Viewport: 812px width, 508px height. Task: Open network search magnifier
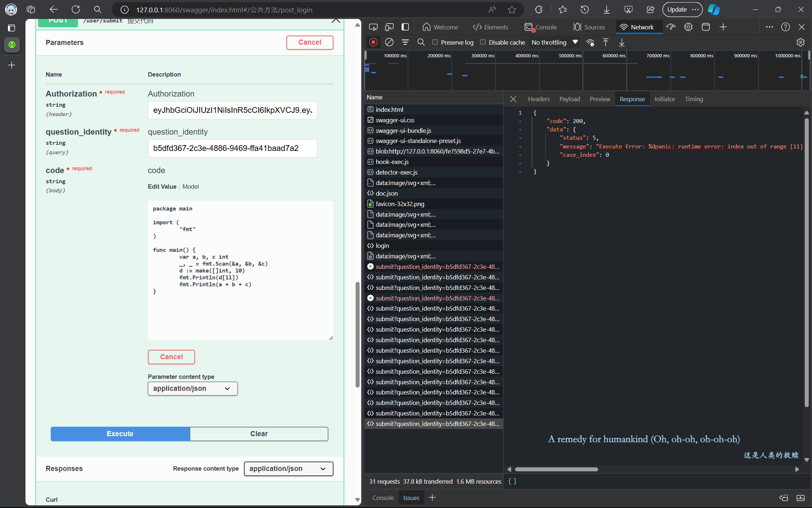coord(421,42)
